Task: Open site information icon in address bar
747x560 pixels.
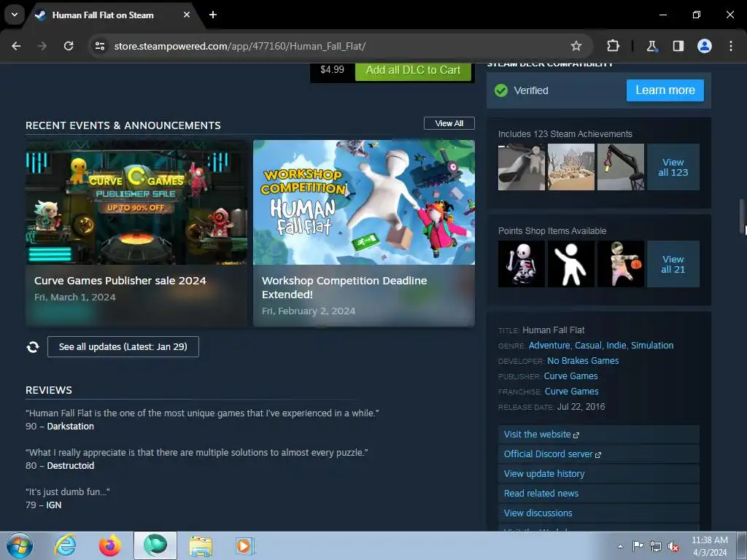Action: click(x=100, y=46)
